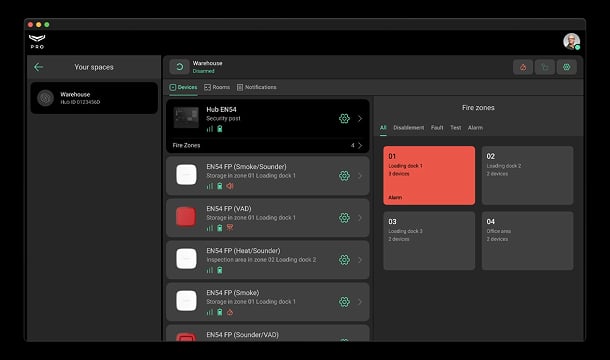Click the EN54 FP (Sounder/VAD) device name
Screen dimensions: 610x360
click(x=242, y=335)
